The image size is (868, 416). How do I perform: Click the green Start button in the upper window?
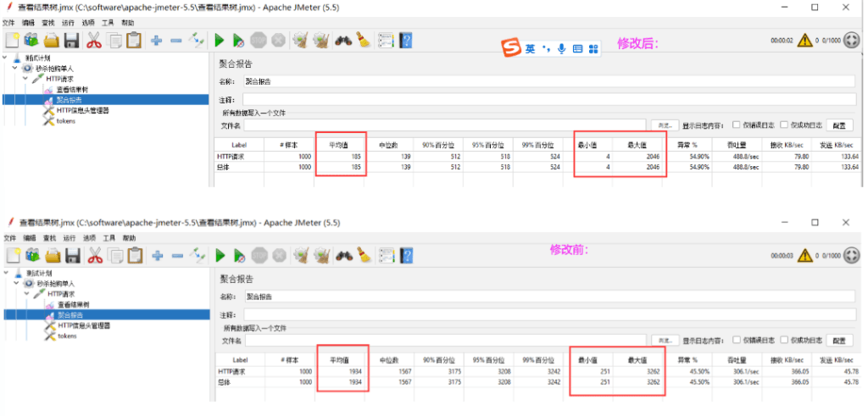(219, 40)
